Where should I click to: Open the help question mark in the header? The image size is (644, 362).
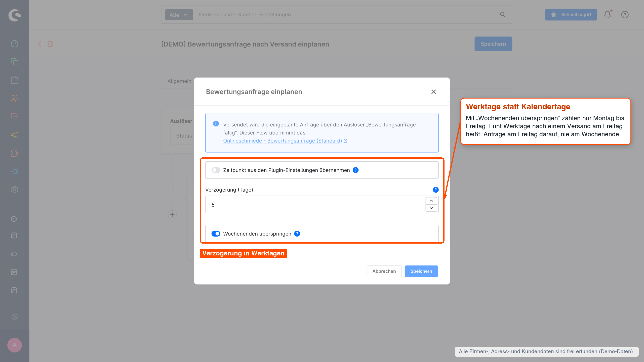pos(625,15)
